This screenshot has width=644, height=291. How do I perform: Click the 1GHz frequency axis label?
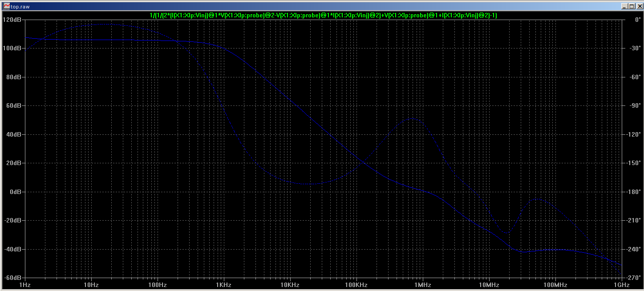point(621,285)
